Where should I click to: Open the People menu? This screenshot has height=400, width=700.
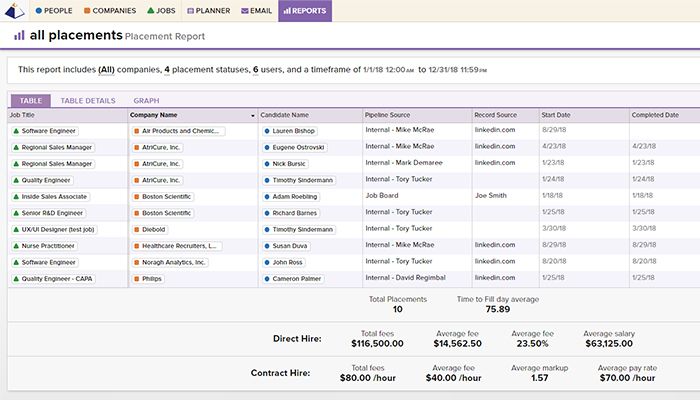[x=57, y=11]
